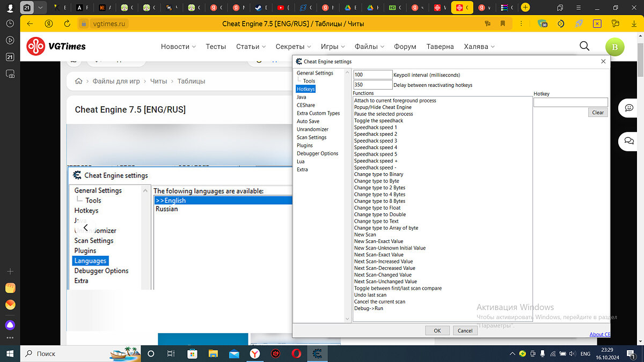Reload the page in browser toolbar
The image size is (644, 362).
coord(67,24)
